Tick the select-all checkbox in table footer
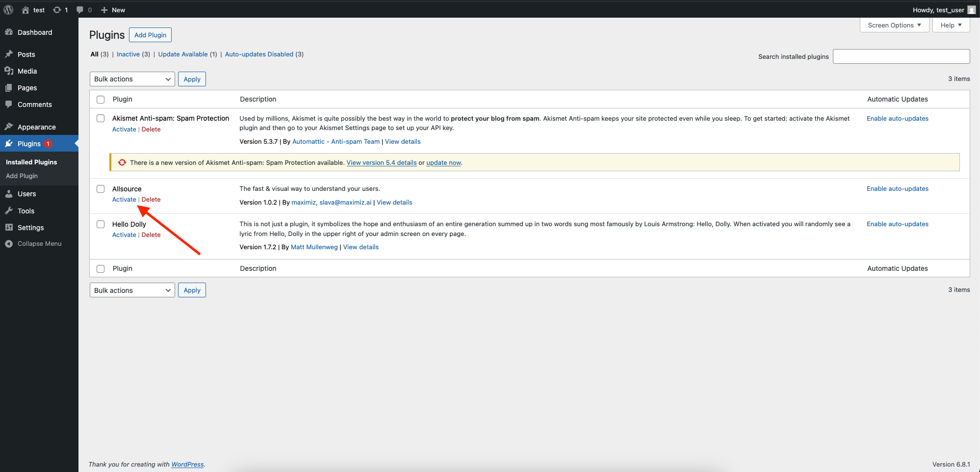 click(x=101, y=269)
